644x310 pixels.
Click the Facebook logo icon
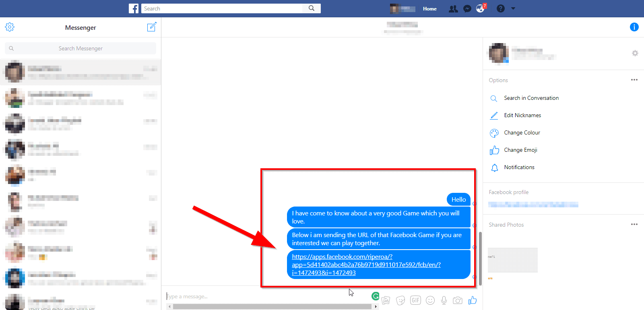click(134, 8)
